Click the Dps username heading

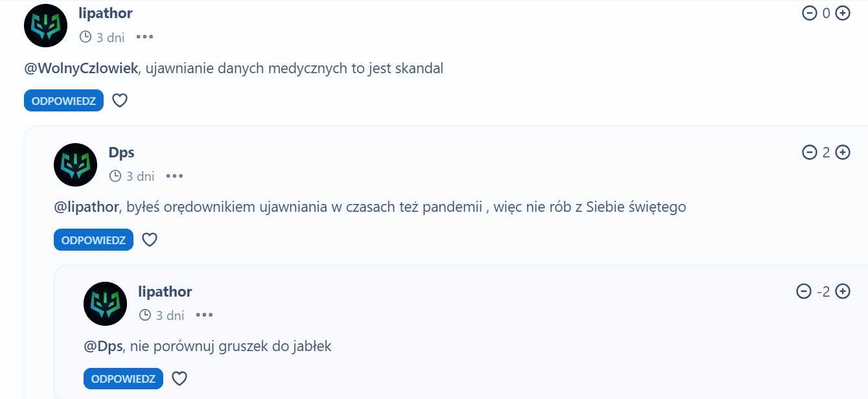tap(121, 152)
